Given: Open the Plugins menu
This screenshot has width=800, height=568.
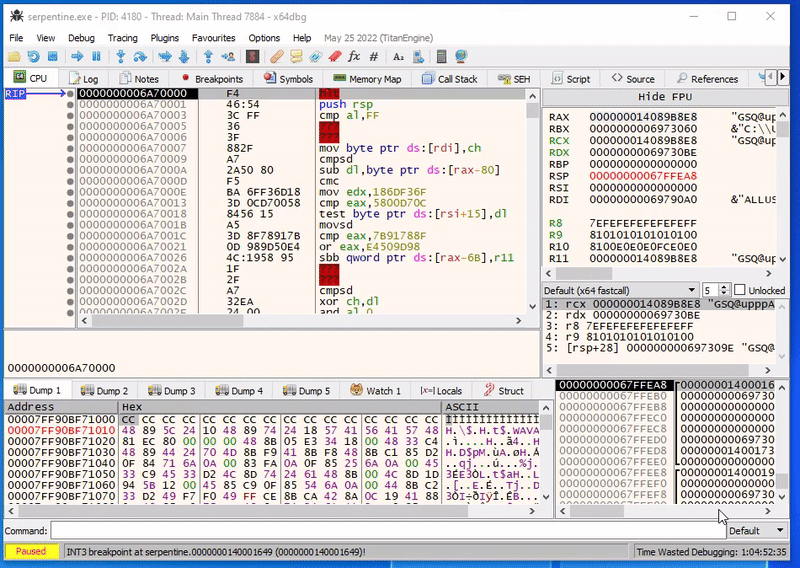Looking at the screenshot, I should click(164, 38).
